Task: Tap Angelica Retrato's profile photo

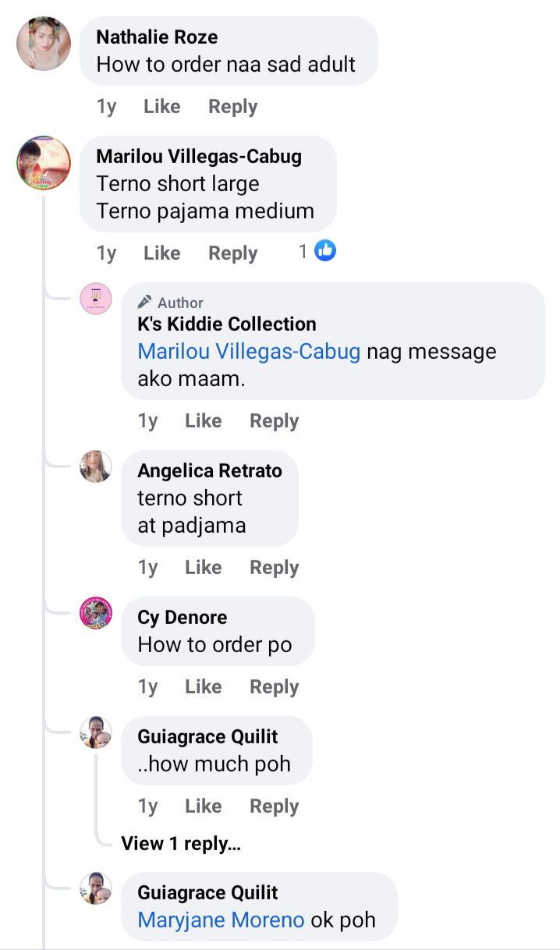Action: [96, 466]
